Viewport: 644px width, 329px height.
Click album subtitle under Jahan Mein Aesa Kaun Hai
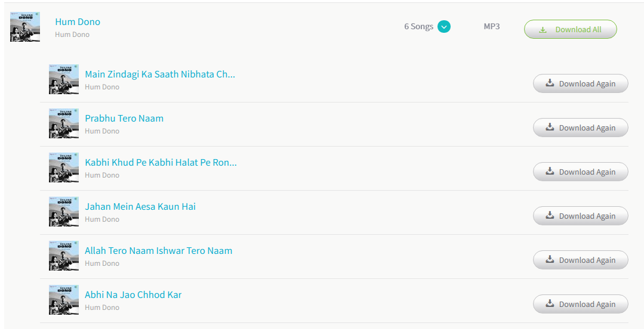click(x=102, y=219)
